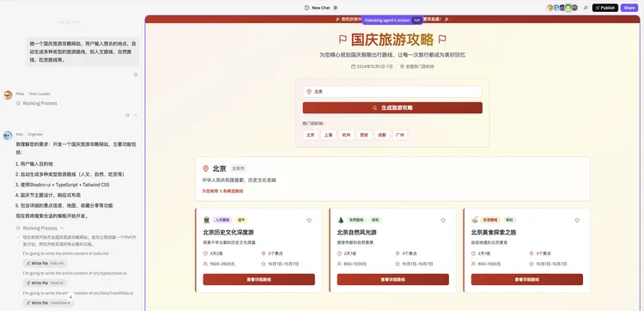Viewport: 644px width, 311px height.
Task: Click the noodle bowl icon on 北京美食探索之旅 card
Action: click(x=475, y=220)
